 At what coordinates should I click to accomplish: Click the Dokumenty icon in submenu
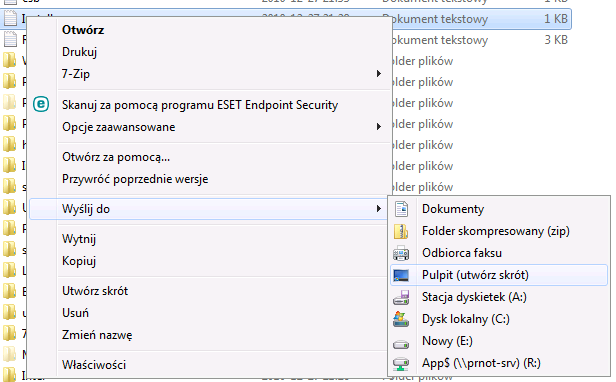(x=401, y=209)
